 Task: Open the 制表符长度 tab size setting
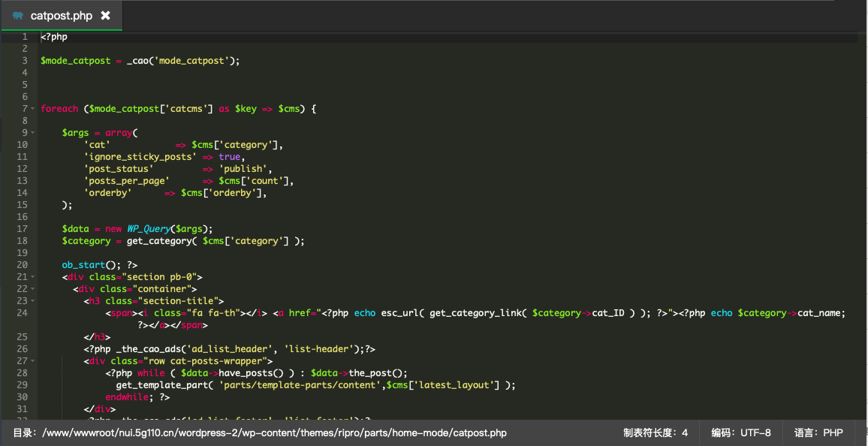tap(655, 433)
